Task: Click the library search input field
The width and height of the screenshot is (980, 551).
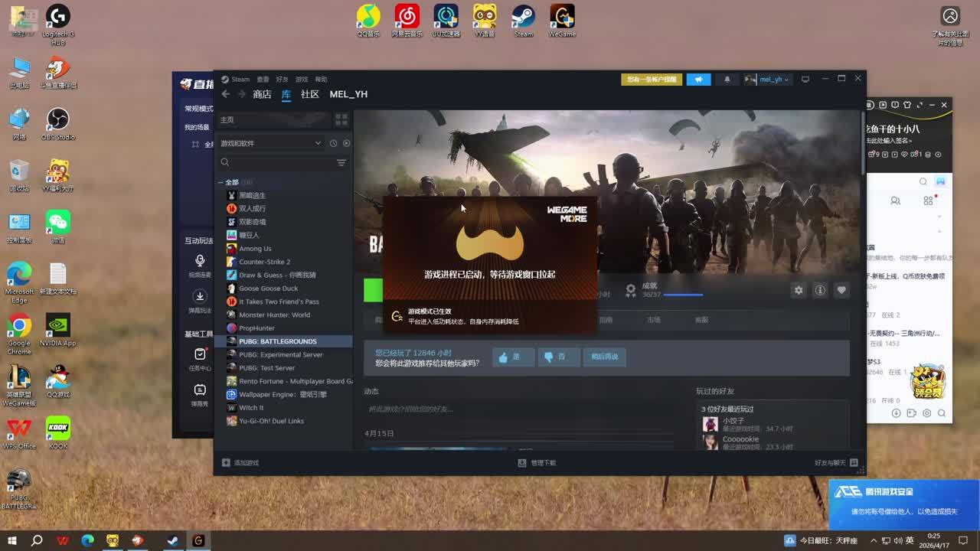Action: [276, 162]
